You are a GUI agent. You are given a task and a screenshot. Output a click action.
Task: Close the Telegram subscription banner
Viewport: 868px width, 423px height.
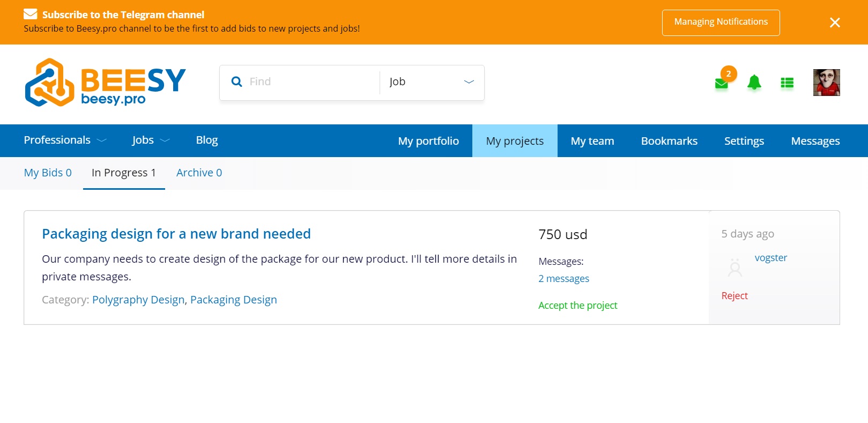(x=835, y=23)
